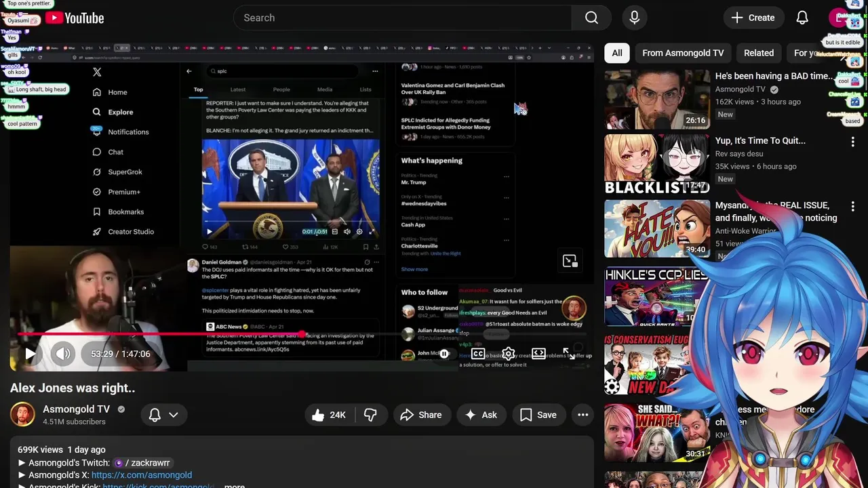The image size is (868, 488).
Task: Expand the subscription notification bell dropdown
Action: (163, 415)
